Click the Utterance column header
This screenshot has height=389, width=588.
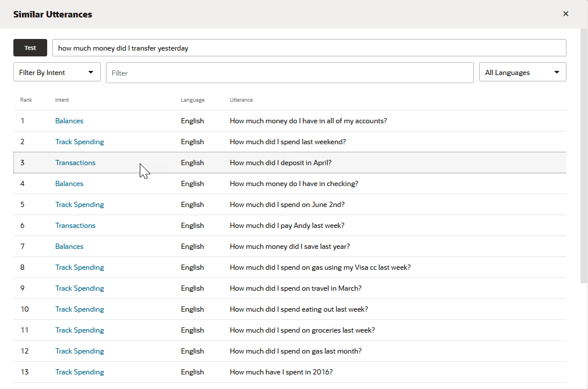241,100
